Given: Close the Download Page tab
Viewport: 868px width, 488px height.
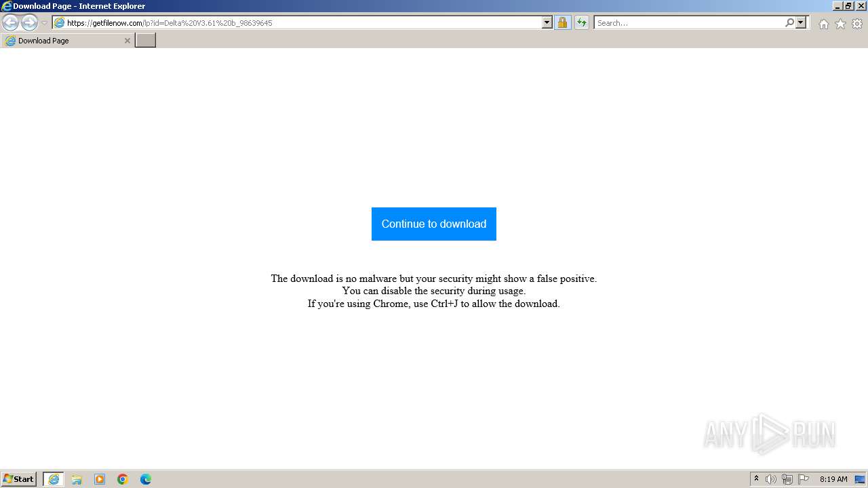Looking at the screenshot, I should pos(127,41).
